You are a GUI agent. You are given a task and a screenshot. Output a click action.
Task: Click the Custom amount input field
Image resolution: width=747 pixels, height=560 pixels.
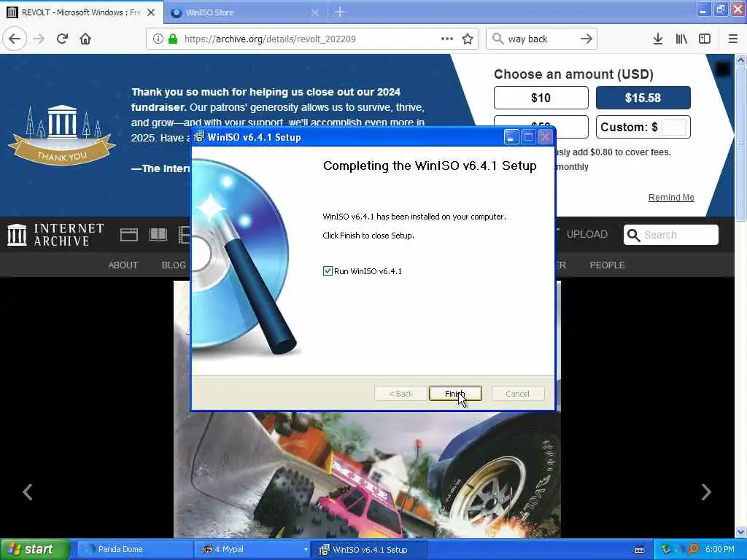tap(673, 127)
